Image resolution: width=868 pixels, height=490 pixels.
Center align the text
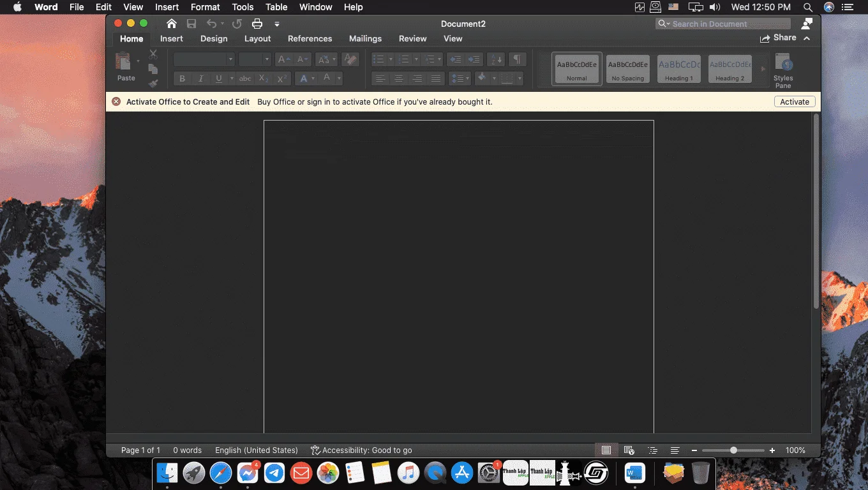click(x=399, y=78)
